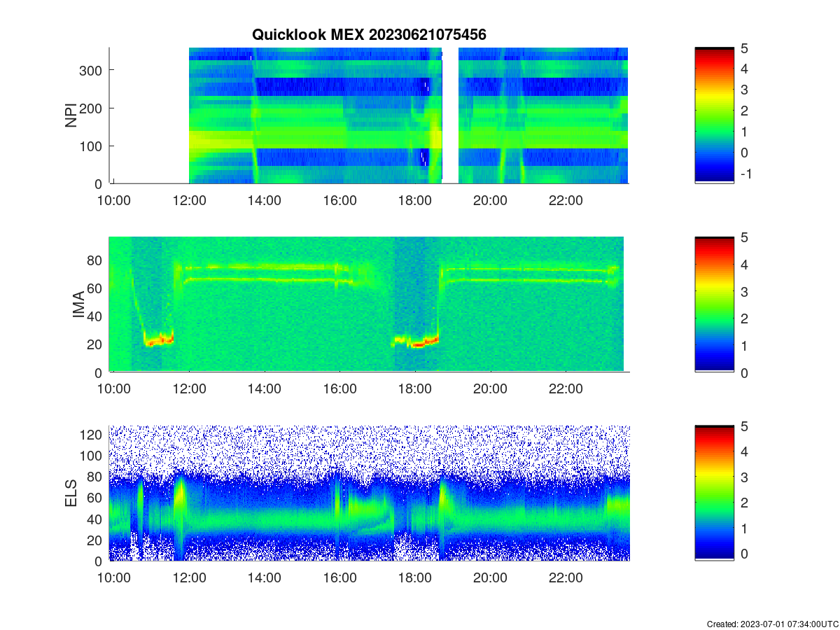Click the 14:00 label under NPI plot
This screenshot has height=630, width=840.
point(265,199)
